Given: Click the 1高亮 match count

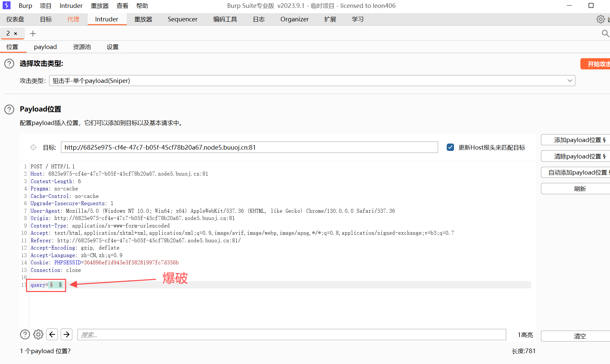Looking at the screenshot, I should (525, 335).
